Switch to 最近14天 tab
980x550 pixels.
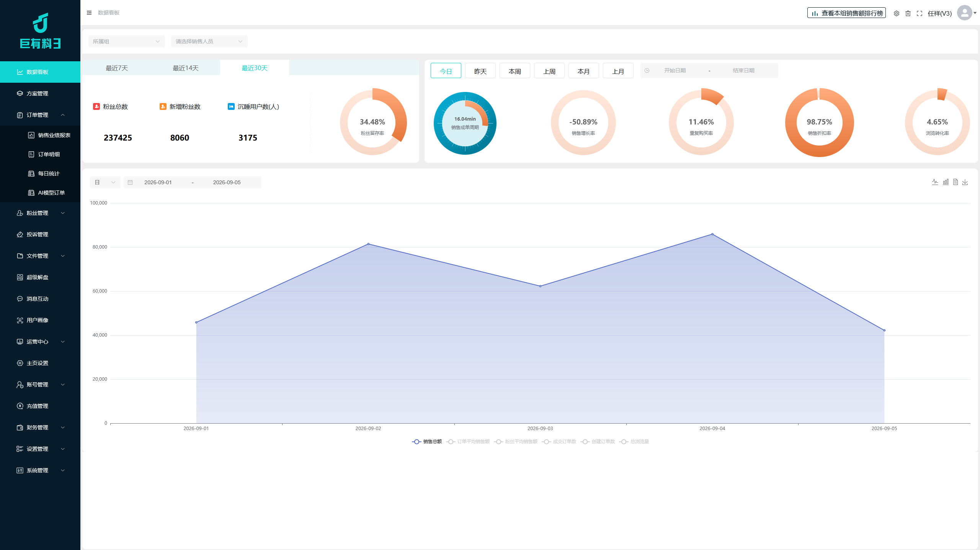[x=186, y=68]
